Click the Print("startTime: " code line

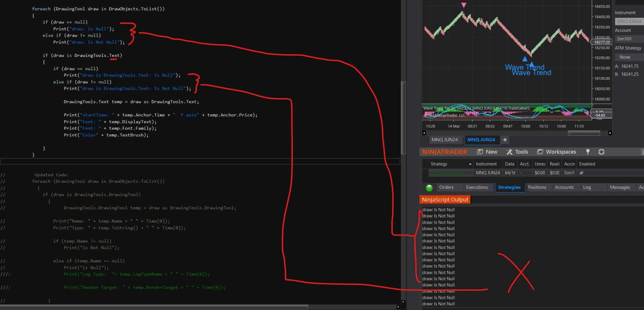(x=160, y=115)
